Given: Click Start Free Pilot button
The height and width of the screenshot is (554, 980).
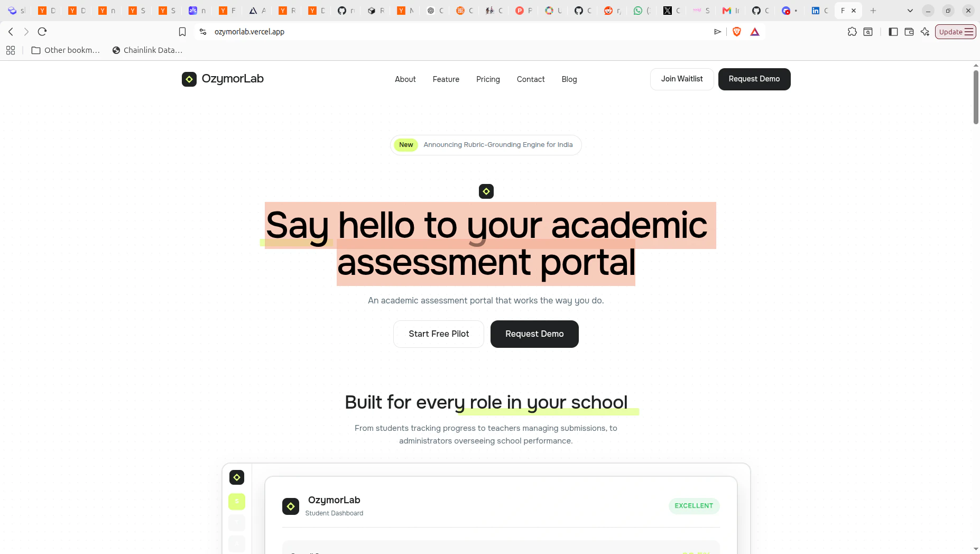Looking at the screenshot, I should click(439, 334).
